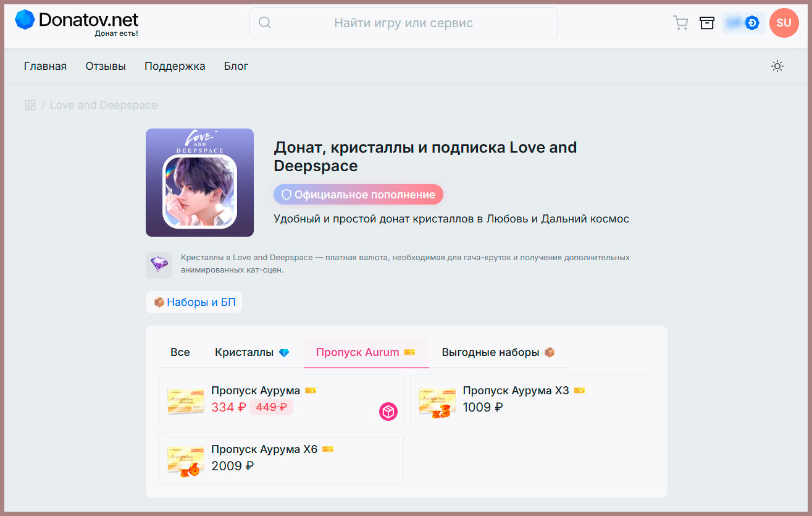The width and height of the screenshot is (812, 516).
Task: Open the SU user avatar menu
Action: [x=784, y=23]
